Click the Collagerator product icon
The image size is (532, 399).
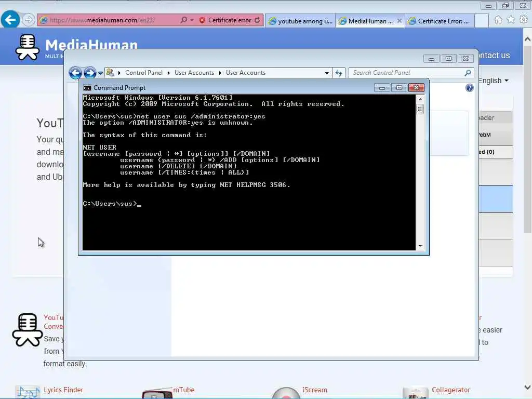415,393
